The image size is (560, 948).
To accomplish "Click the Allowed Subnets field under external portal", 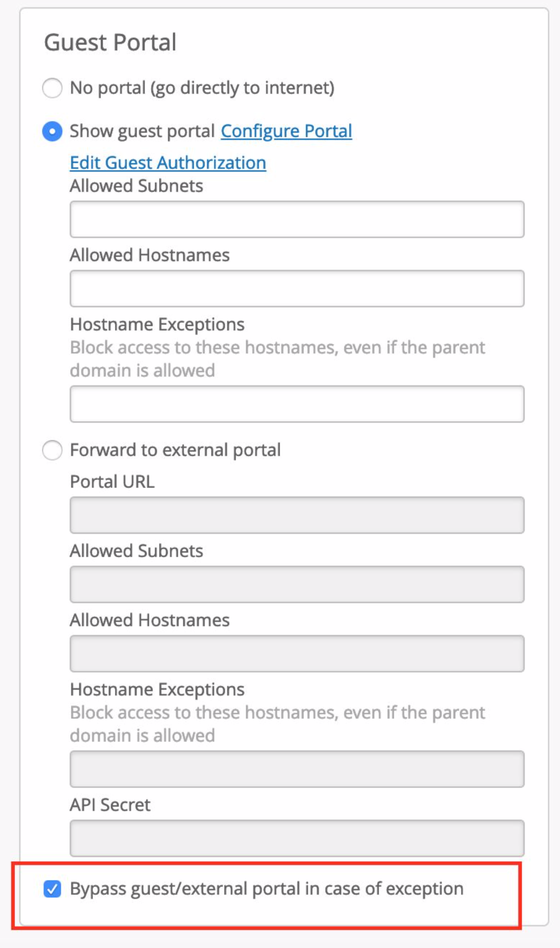I will [297, 584].
